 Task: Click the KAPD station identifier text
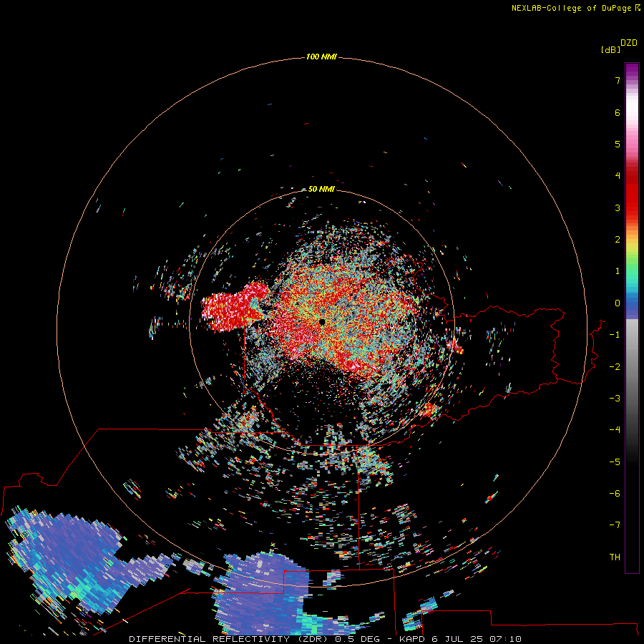[412, 639]
